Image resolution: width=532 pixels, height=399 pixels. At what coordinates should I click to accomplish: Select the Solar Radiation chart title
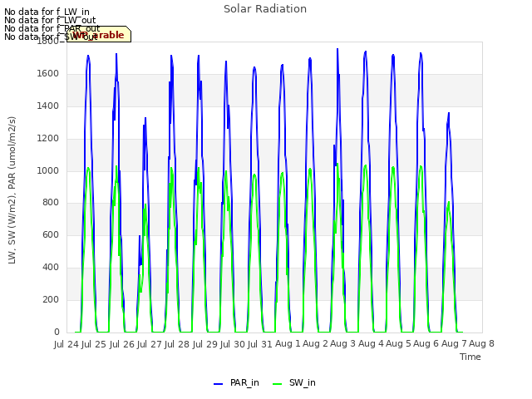tap(265, 9)
